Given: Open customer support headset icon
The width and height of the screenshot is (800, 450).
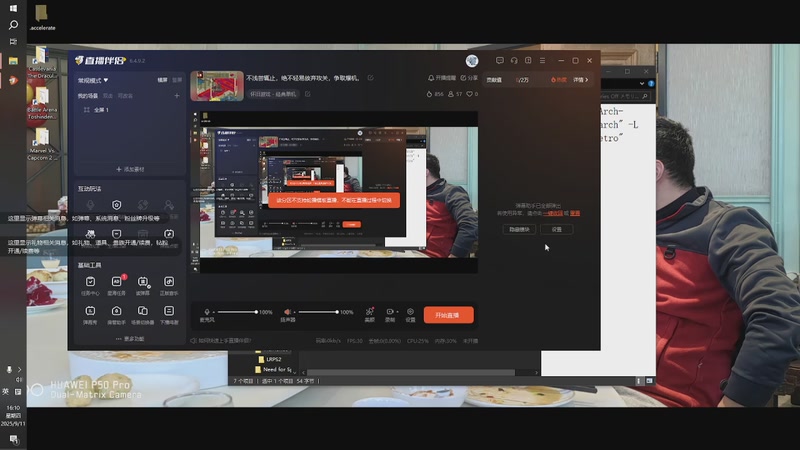Looking at the screenshot, I should pos(514,60).
